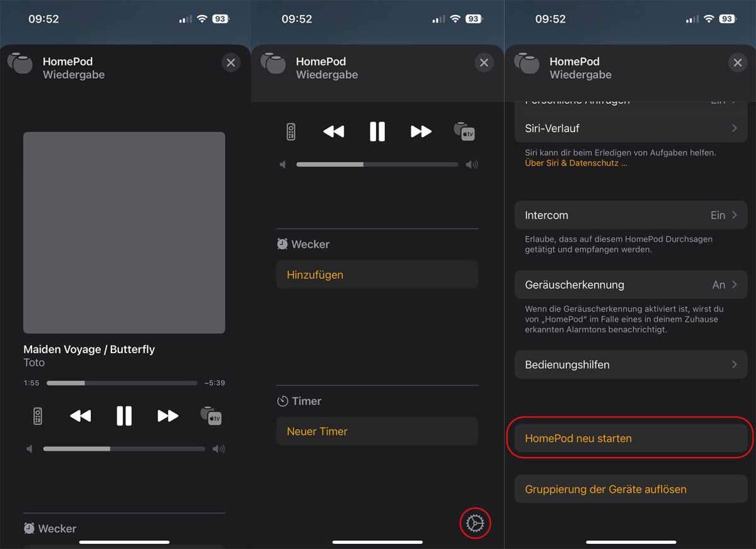Image resolution: width=756 pixels, height=549 pixels.
Task: Click volume slider in middle panel
Action: (377, 164)
